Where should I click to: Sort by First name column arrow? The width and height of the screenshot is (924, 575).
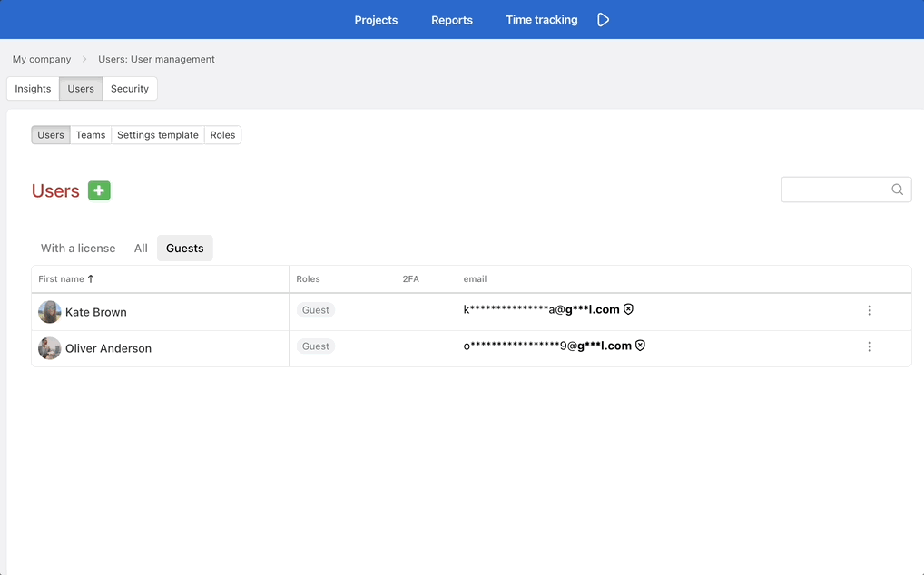coord(91,279)
